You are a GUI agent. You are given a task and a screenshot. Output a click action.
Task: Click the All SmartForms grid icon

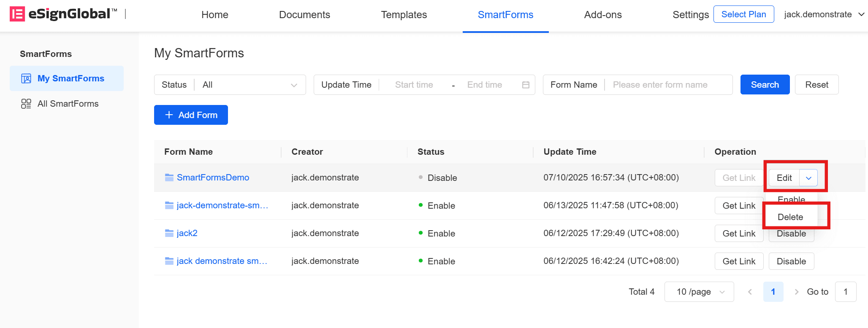26,104
